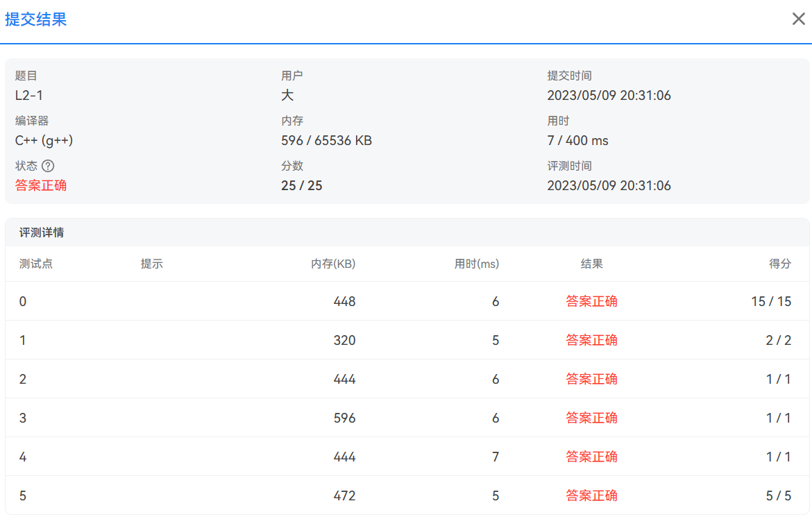The width and height of the screenshot is (812, 526).
Task: Click the 结果 column header
Action: [592, 264]
